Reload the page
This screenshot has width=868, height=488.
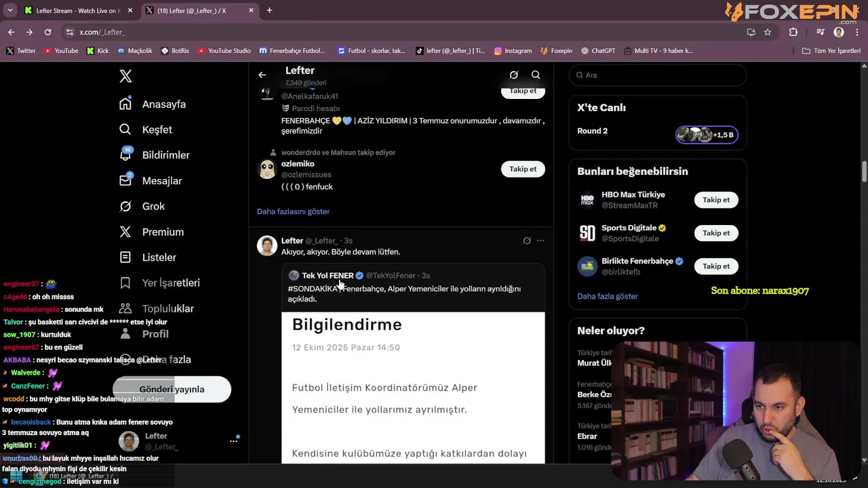pyautogui.click(x=47, y=32)
